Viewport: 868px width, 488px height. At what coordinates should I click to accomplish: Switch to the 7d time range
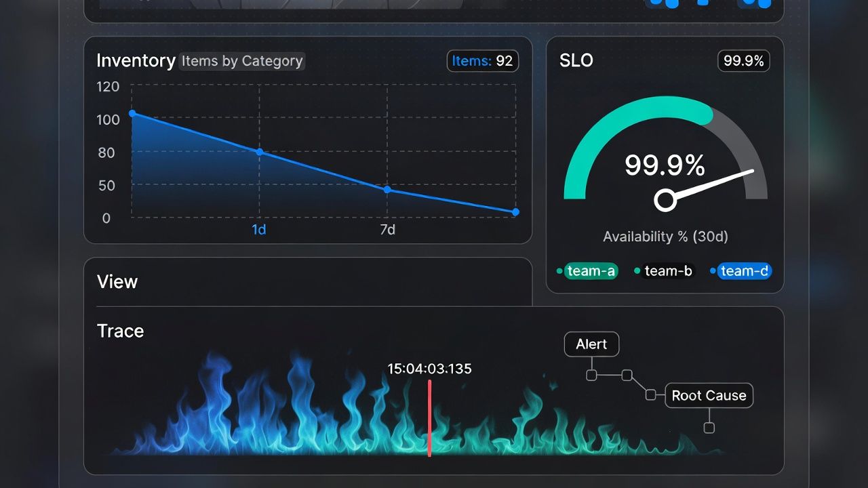[x=387, y=230]
